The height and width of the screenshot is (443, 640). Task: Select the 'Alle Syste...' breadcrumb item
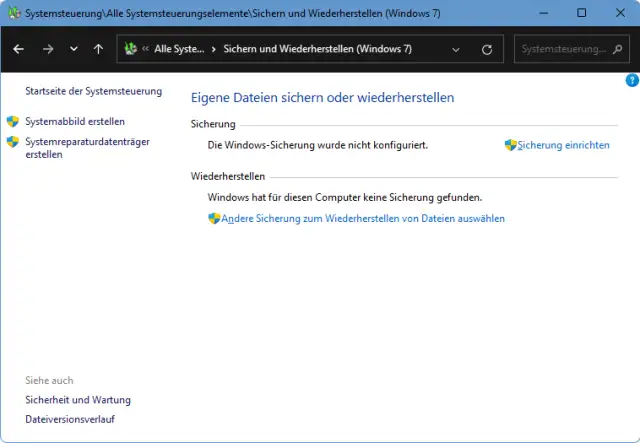178,49
